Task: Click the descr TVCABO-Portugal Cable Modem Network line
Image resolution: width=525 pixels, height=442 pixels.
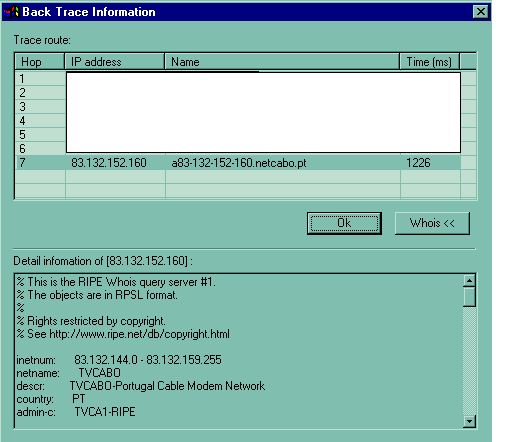Action: coord(141,386)
